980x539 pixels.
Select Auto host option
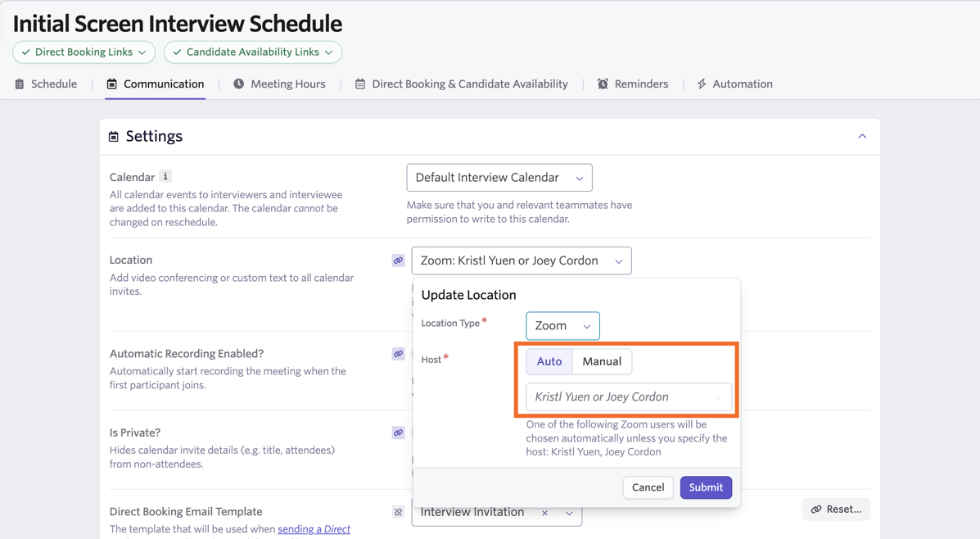(549, 361)
